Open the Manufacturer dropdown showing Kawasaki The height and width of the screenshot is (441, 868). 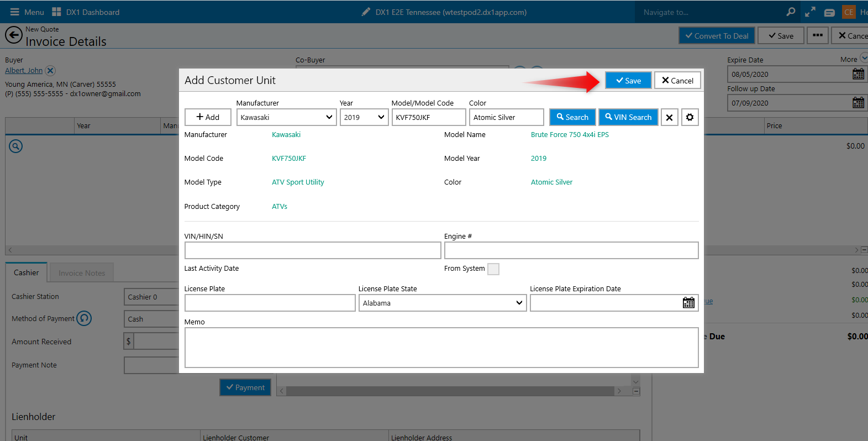point(287,117)
